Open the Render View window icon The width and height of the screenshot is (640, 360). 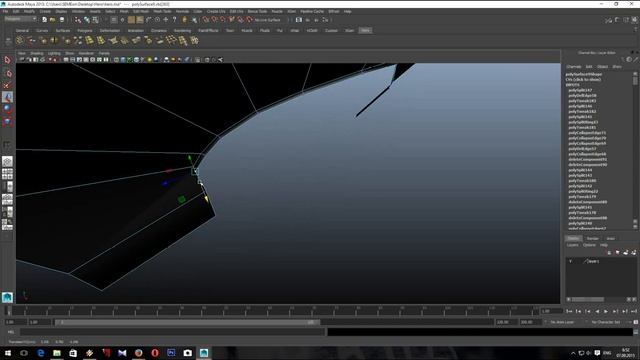pos(299,20)
